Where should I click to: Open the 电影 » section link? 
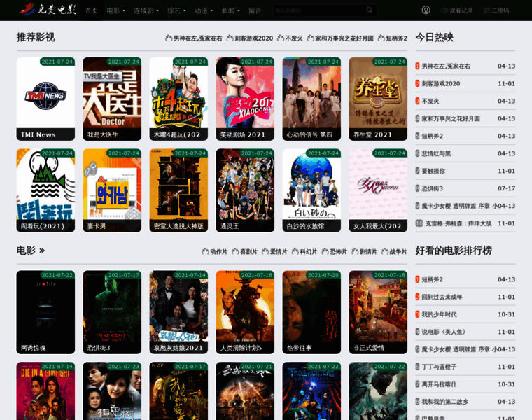coord(31,251)
